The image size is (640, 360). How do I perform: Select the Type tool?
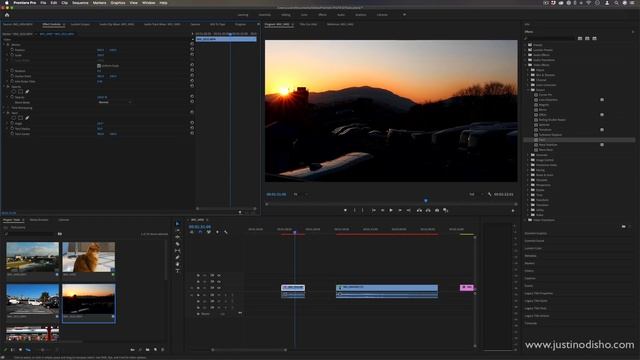(x=177, y=271)
